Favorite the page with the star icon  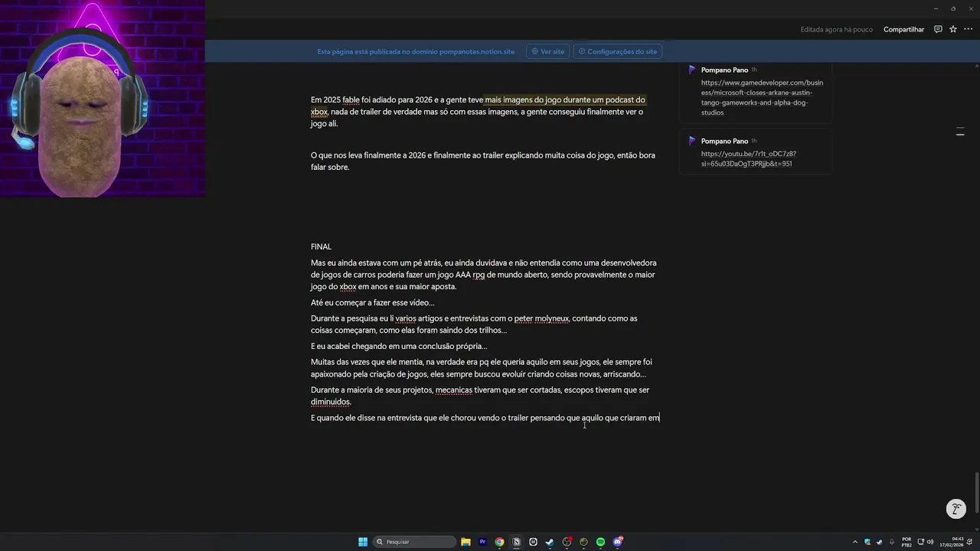(x=953, y=29)
